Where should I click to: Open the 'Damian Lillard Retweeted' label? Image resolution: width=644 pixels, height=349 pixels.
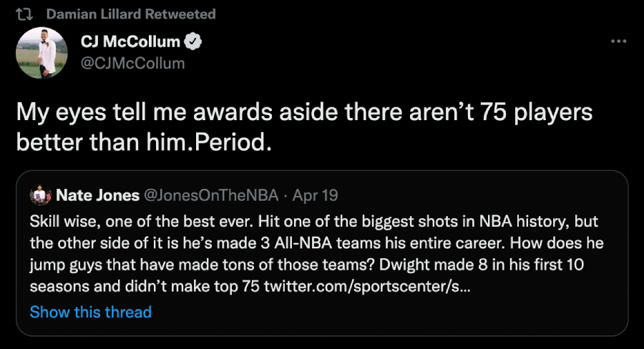point(130,14)
